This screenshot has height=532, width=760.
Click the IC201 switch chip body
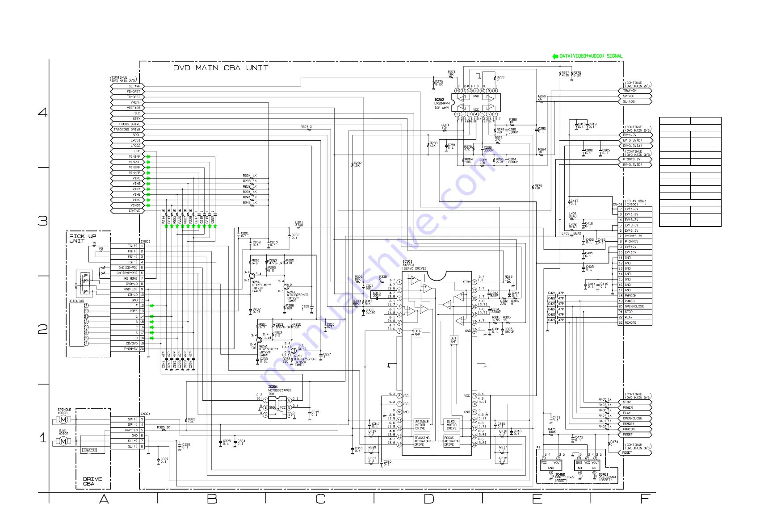click(x=277, y=407)
